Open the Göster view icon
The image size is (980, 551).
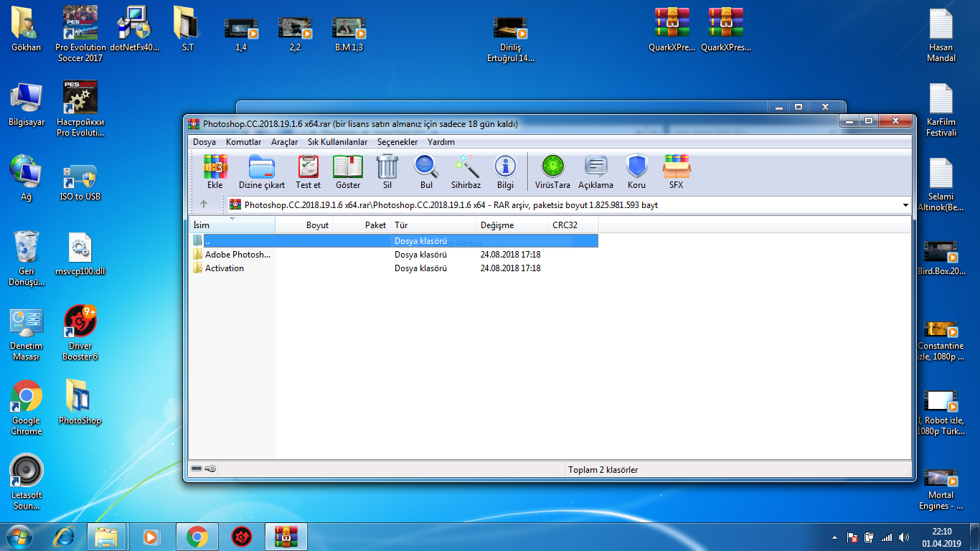point(348,172)
